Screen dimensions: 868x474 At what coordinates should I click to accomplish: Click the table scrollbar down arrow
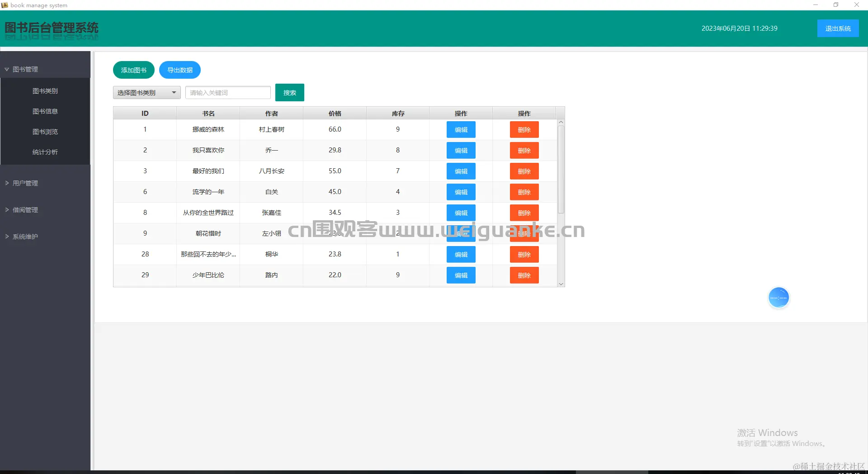561,284
